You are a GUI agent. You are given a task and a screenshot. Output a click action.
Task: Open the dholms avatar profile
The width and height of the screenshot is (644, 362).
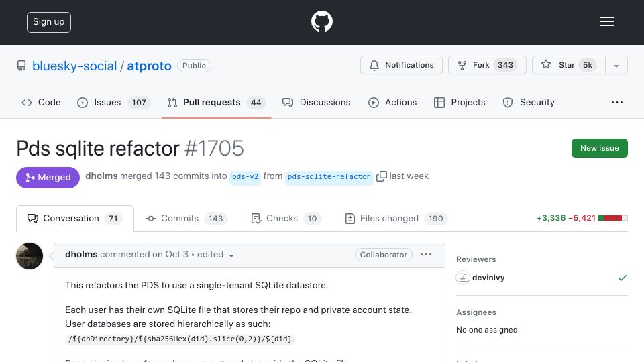30,256
